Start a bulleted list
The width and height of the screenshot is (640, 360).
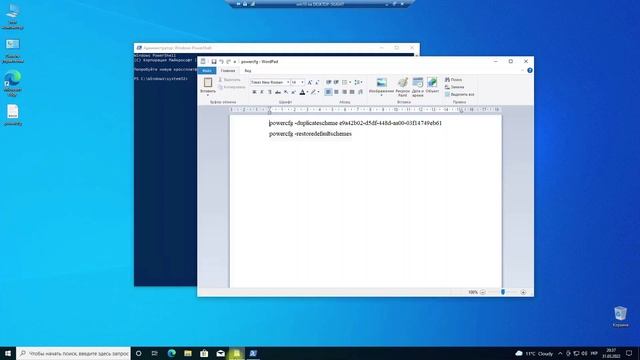344,82
